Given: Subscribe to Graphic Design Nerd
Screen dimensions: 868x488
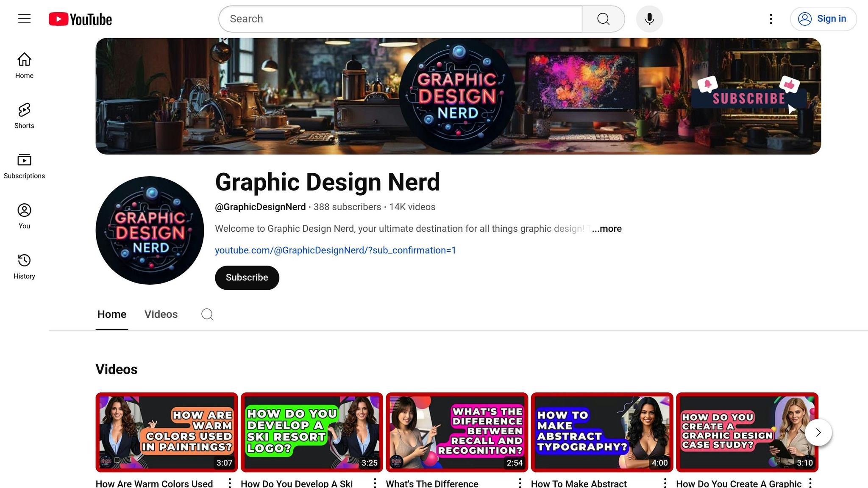Looking at the screenshot, I should click(x=247, y=277).
